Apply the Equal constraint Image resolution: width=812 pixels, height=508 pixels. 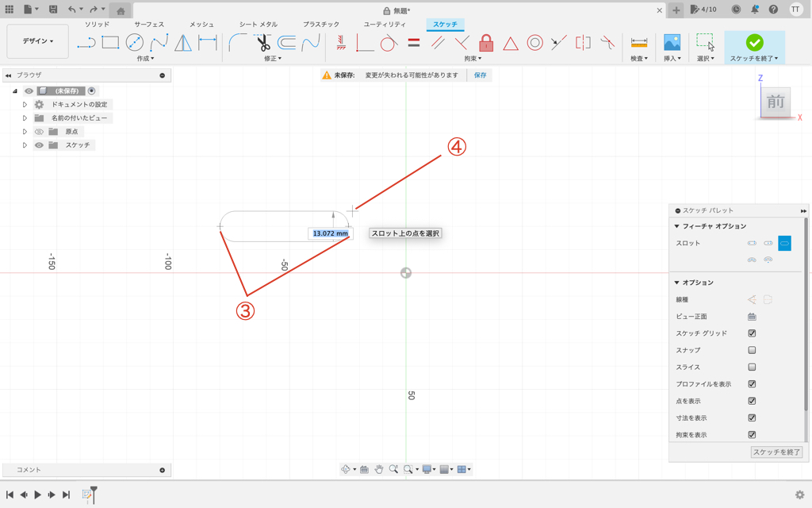point(413,43)
